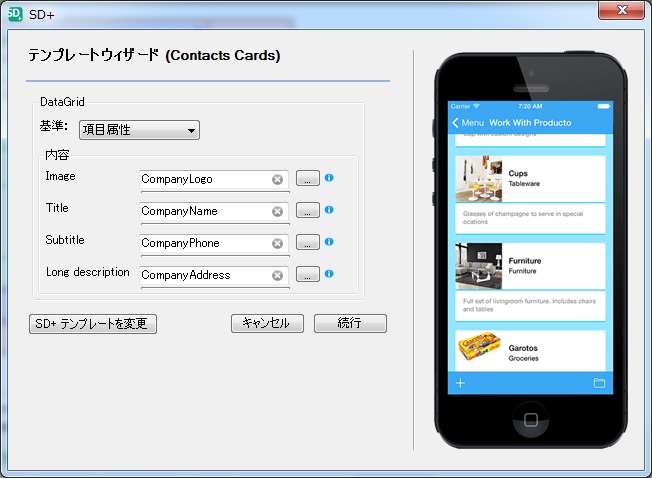This screenshot has width=652, height=478.
Task: Click the 続行 button
Action: (350, 323)
